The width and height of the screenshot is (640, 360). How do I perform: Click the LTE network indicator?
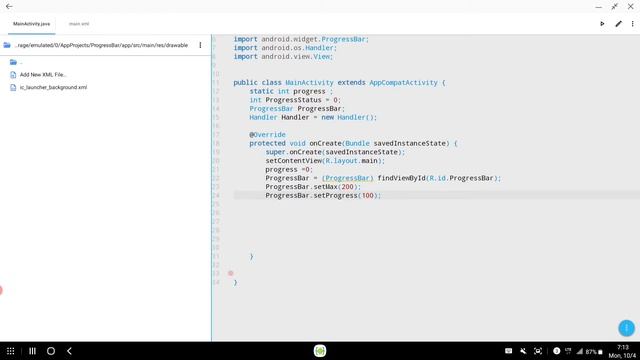tap(568, 351)
